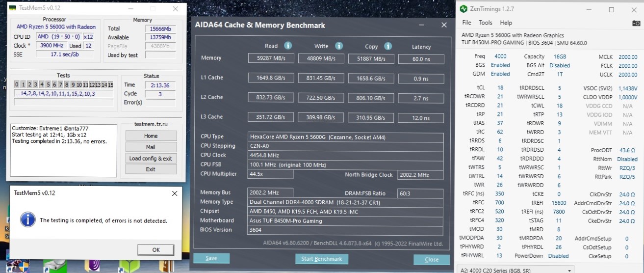Click the Close button at AIDA64 bottom
644x273 pixels.
[x=432, y=259]
